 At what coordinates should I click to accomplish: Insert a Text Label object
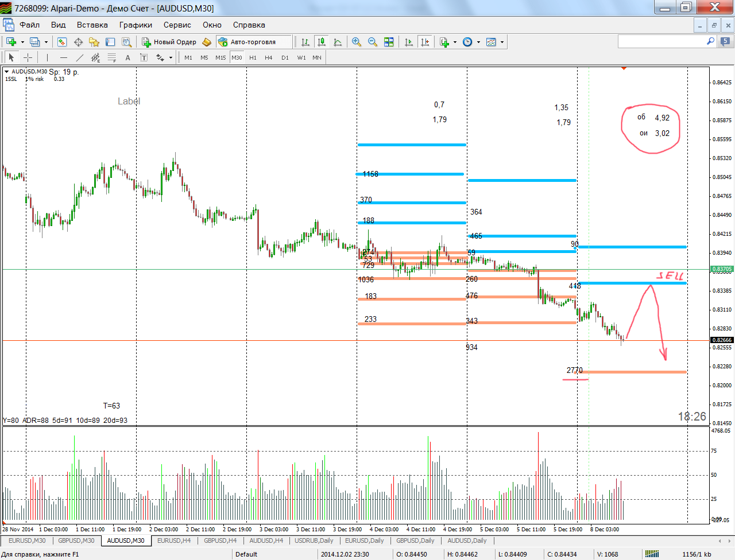[x=144, y=57]
